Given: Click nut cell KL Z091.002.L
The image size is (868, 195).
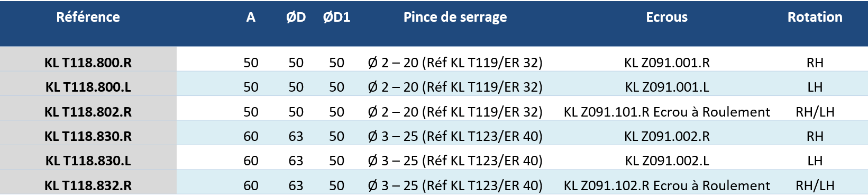Looking at the screenshot, I should pos(666,161).
